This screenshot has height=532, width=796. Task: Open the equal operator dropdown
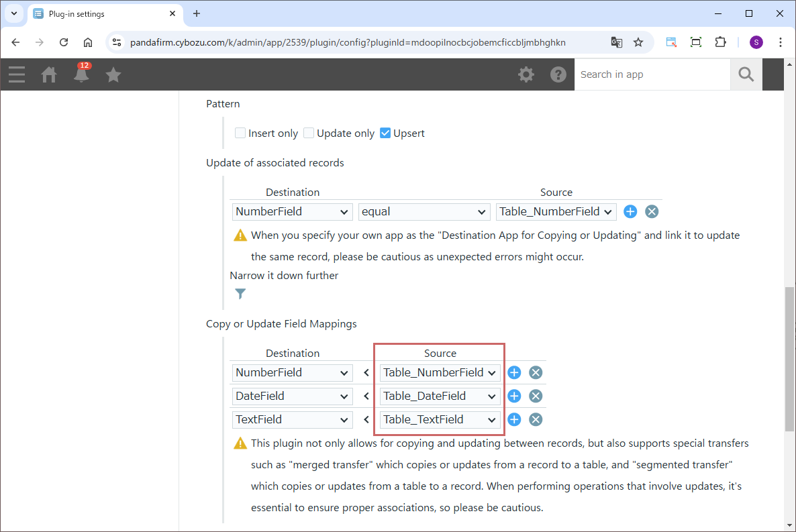click(x=424, y=211)
